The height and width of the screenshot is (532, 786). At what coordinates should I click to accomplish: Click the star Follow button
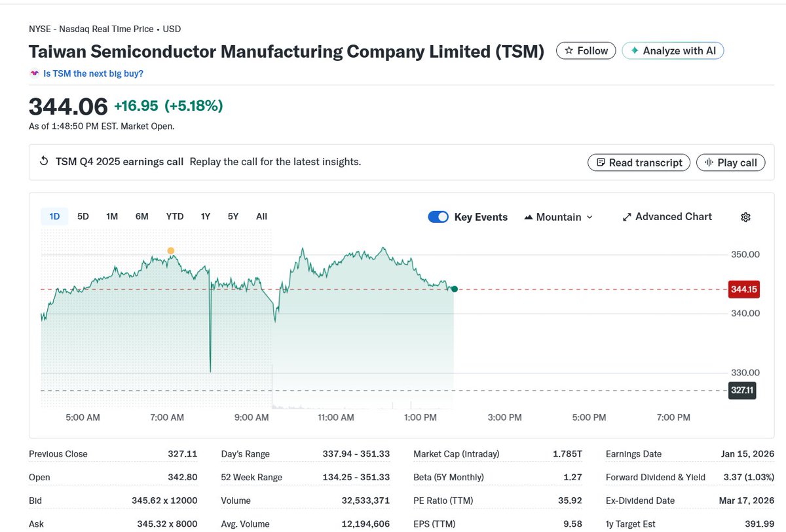pyautogui.click(x=586, y=50)
